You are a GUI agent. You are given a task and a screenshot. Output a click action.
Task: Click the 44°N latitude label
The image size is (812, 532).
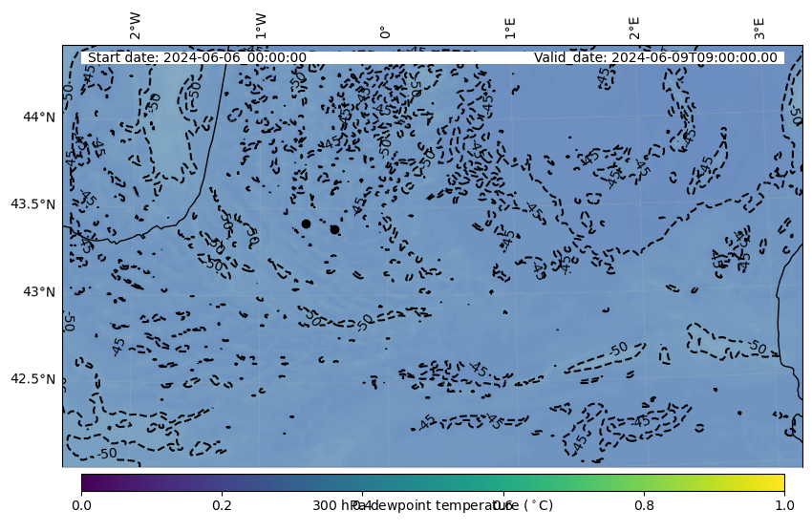(x=39, y=117)
